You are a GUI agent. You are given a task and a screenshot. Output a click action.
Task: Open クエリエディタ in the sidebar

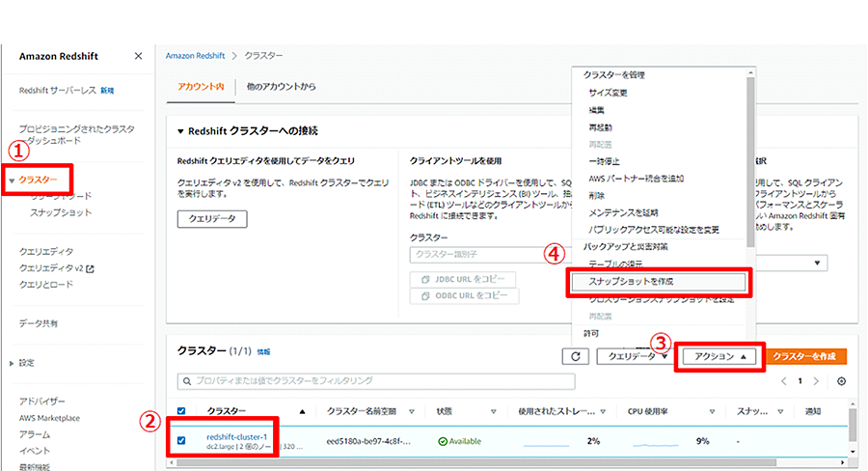click(46, 252)
